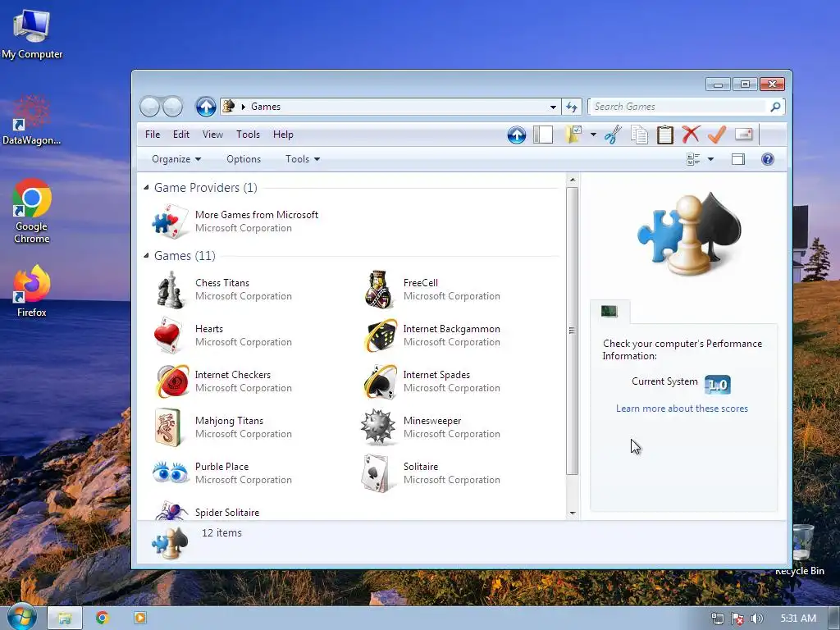Open the Tools menu in menu bar
The image size is (840, 630).
coord(248,135)
